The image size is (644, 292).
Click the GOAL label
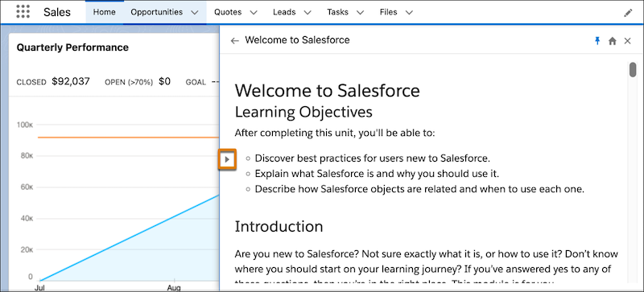[196, 82]
